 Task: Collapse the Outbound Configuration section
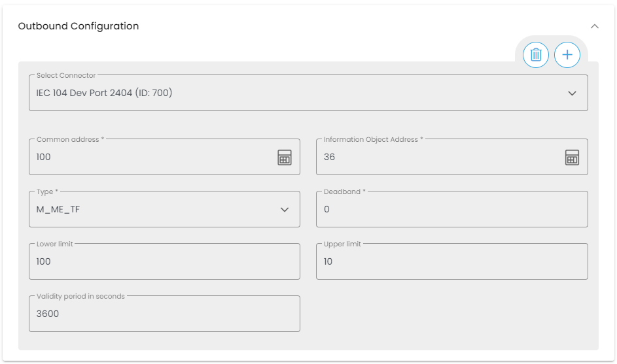[x=595, y=26]
